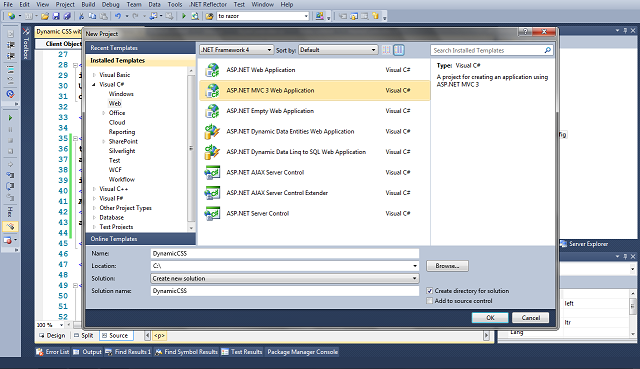Open the .NET Framework 4 dropdown

[x=236, y=50]
